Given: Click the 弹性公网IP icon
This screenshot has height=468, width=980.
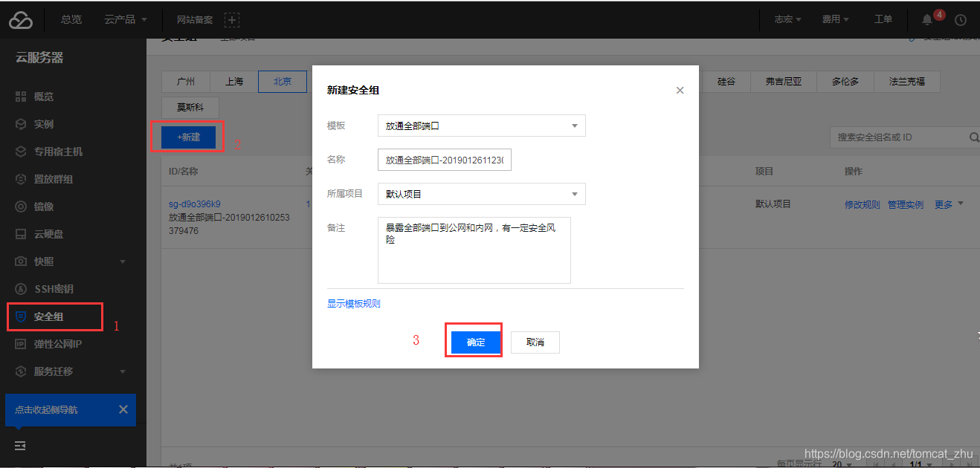Looking at the screenshot, I should pos(21,344).
